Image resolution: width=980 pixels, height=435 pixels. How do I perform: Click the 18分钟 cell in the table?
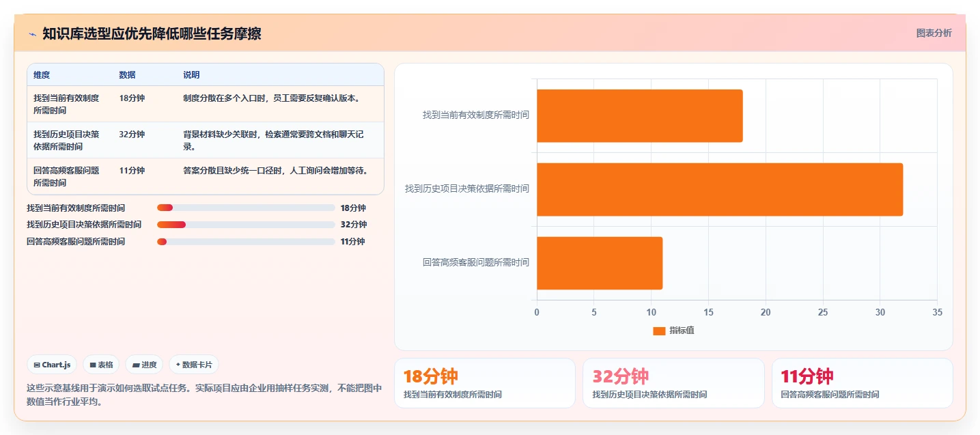pyautogui.click(x=132, y=98)
